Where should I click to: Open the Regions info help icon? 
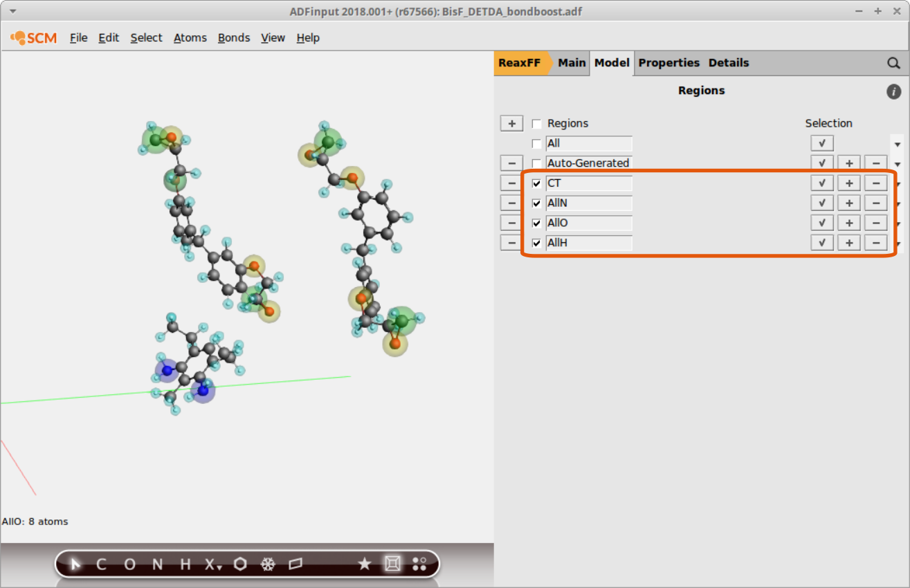(893, 91)
